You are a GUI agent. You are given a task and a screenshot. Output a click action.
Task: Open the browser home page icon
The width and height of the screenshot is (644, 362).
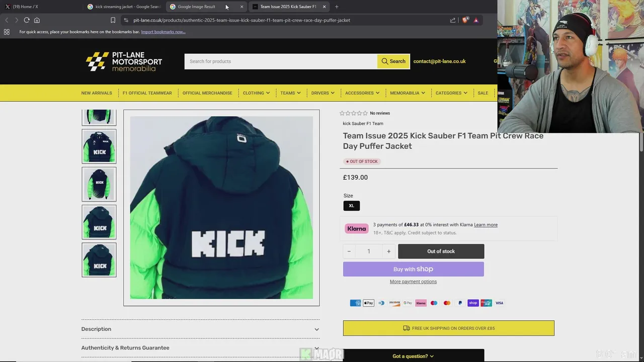pos(37,20)
